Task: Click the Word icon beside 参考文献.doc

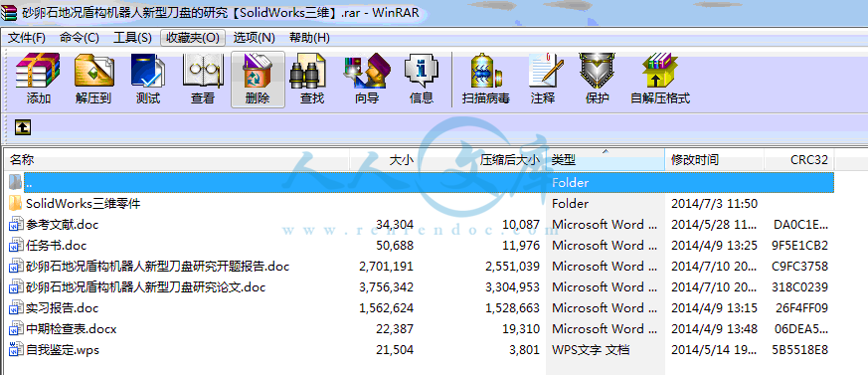Action: (x=16, y=225)
